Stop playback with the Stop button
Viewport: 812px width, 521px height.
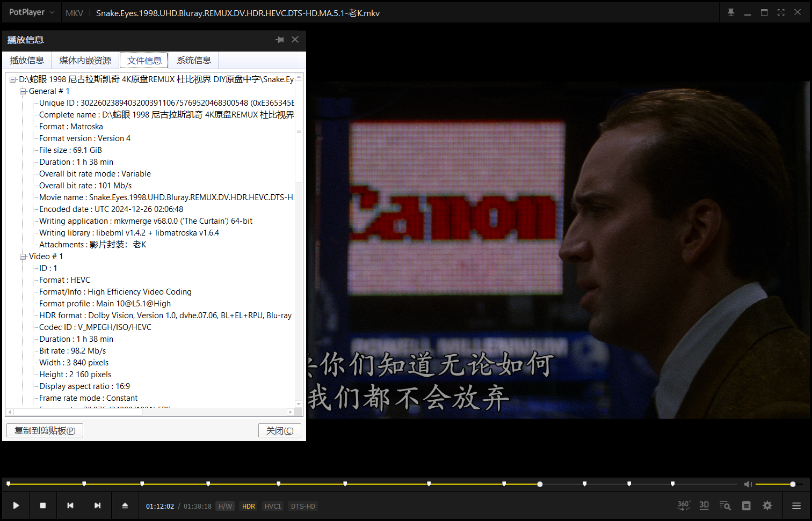pyautogui.click(x=43, y=505)
